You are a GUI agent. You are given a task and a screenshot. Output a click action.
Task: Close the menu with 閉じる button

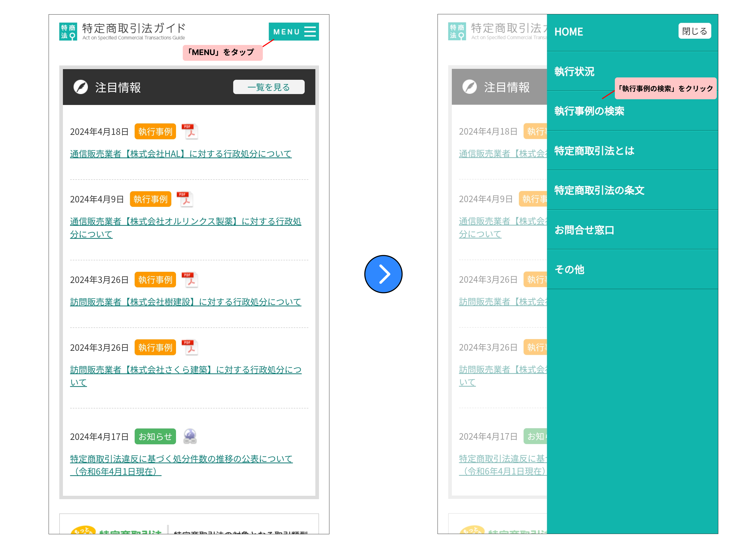[x=694, y=31]
